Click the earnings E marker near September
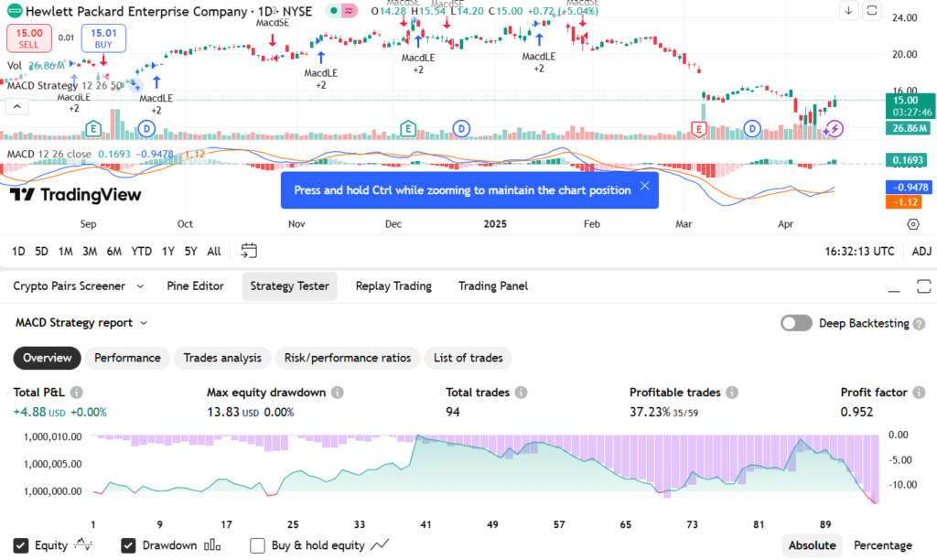 pyautogui.click(x=92, y=128)
